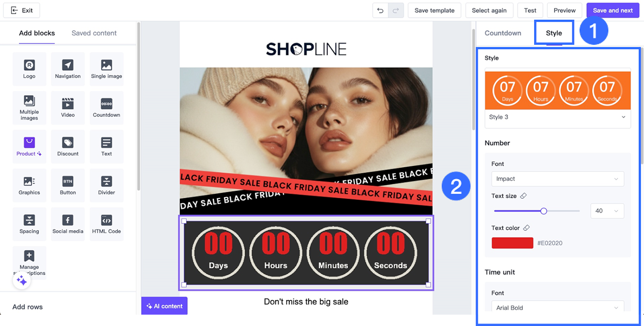The width and height of the screenshot is (644, 326).
Task: Pick the Discount block icon
Action: coord(68,146)
